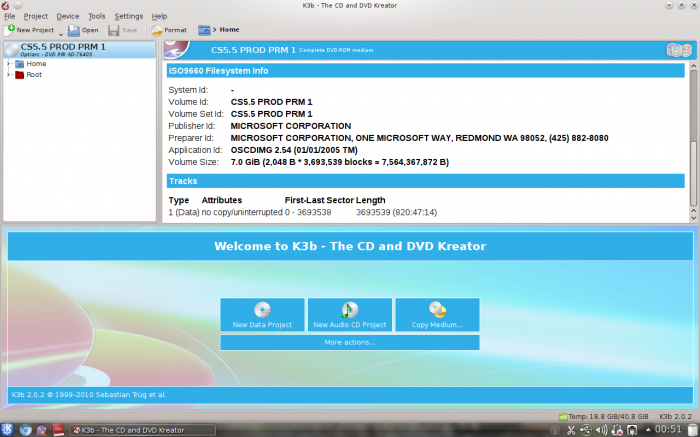Click the info notifications tray icon
700x437 pixels.
(555, 430)
